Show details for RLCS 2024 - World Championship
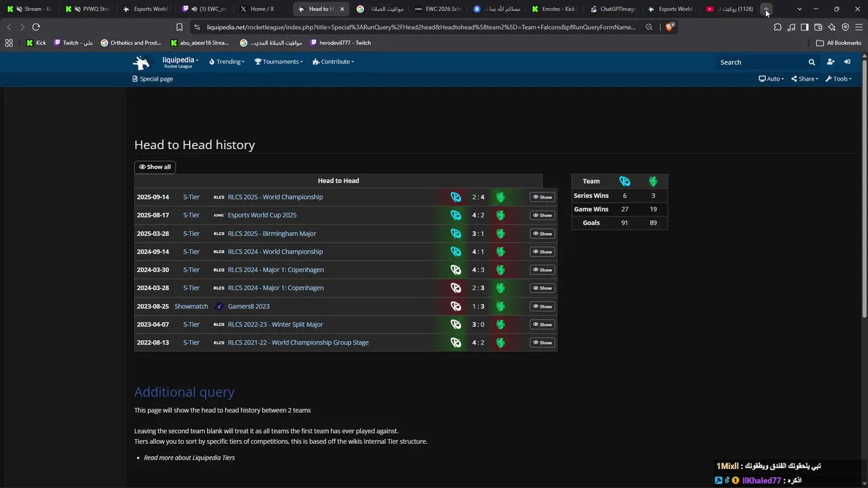This screenshot has width=868, height=488. (542, 251)
